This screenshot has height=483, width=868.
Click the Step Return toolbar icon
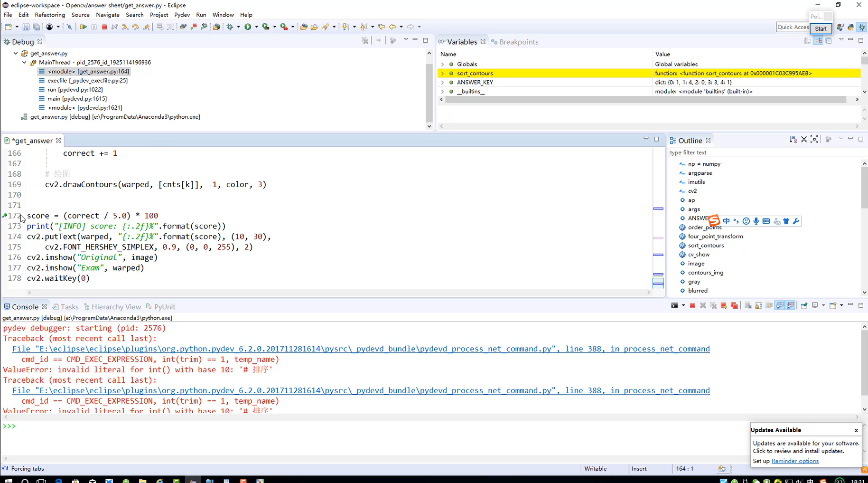click(146, 27)
